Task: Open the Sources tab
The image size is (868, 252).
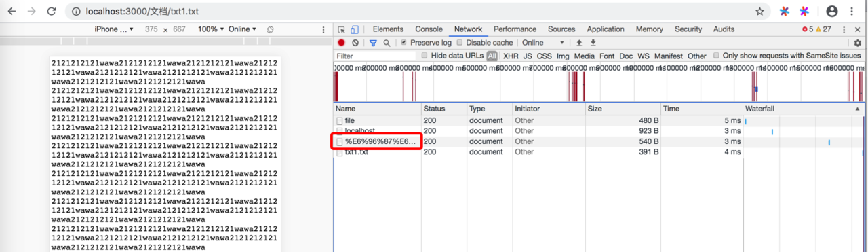Action: (561, 29)
